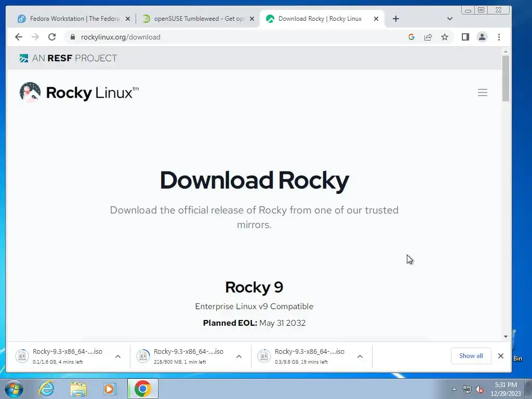Share this page via share icon
This screenshot has width=532, height=399.
pos(428,37)
